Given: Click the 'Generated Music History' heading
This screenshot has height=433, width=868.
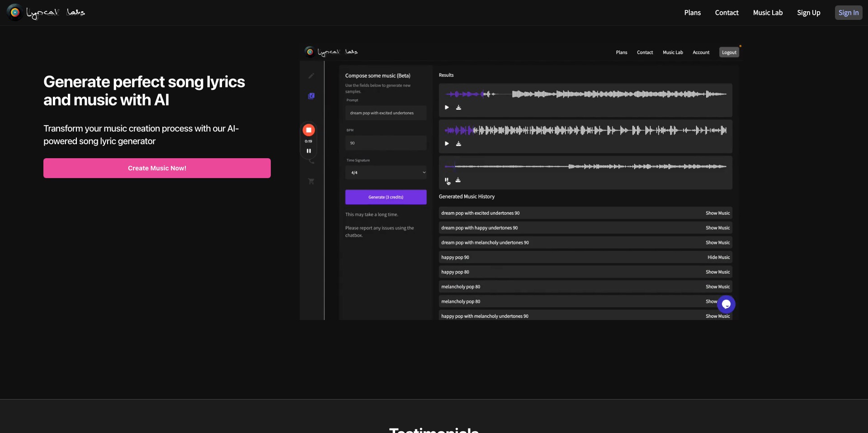Looking at the screenshot, I should pos(467,197).
